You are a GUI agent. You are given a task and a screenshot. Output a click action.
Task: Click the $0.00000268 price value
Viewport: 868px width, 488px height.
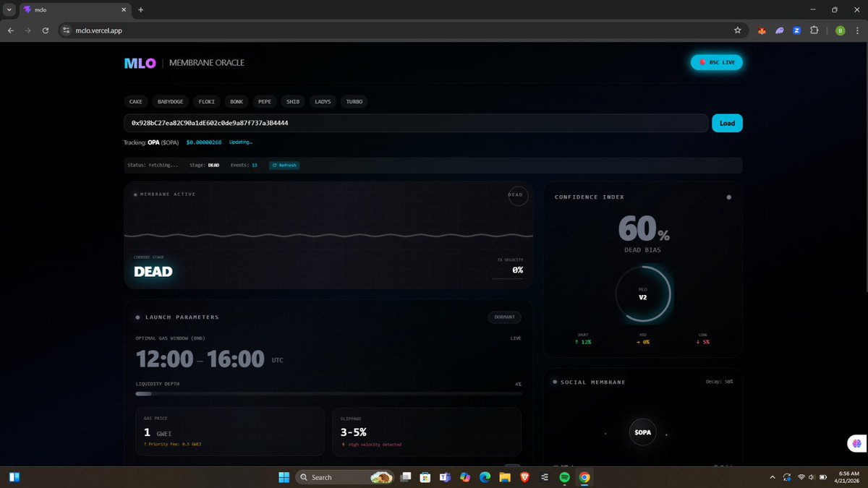click(x=204, y=142)
